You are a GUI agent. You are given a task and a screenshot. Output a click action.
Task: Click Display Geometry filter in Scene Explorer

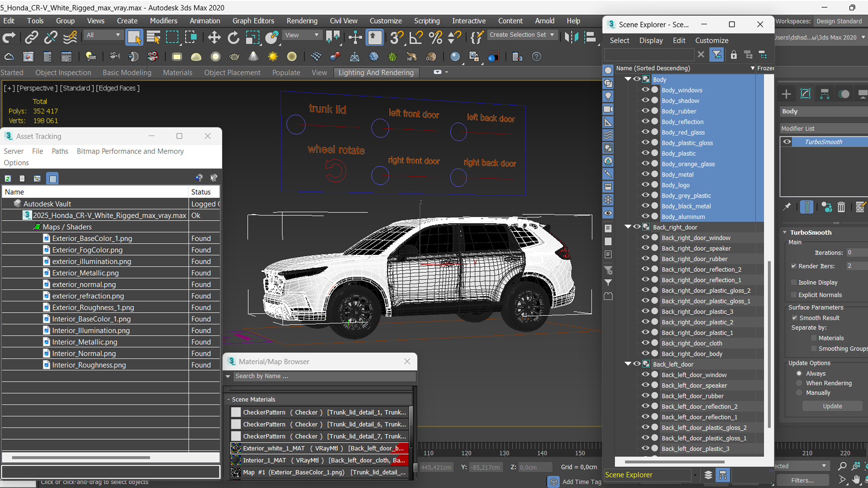point(609,70)
